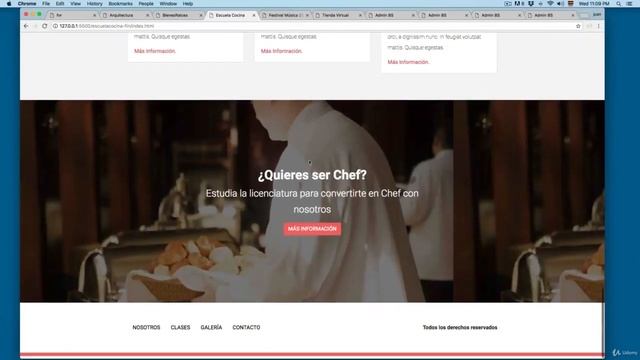Reload the page with the refresh icon
Viewport: 640px width, 360px height.
click(x=44, y=26)
